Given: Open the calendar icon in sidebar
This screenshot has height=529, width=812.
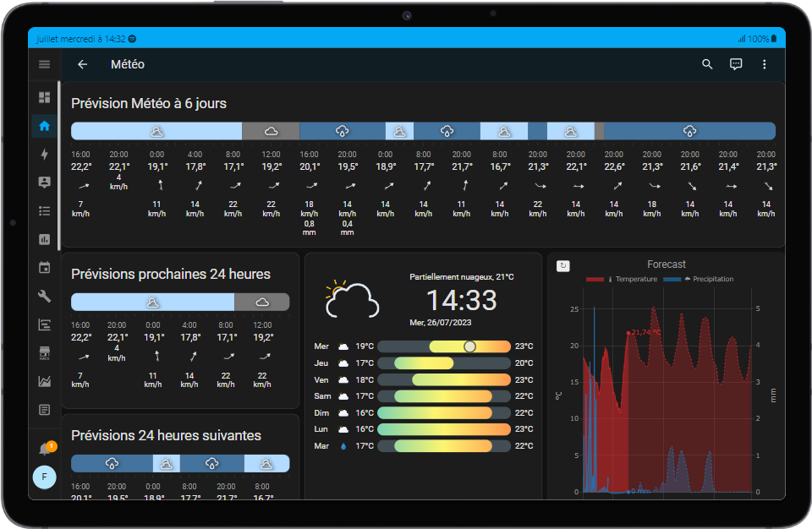Looking at the screenshot, I should pos(45,268).
